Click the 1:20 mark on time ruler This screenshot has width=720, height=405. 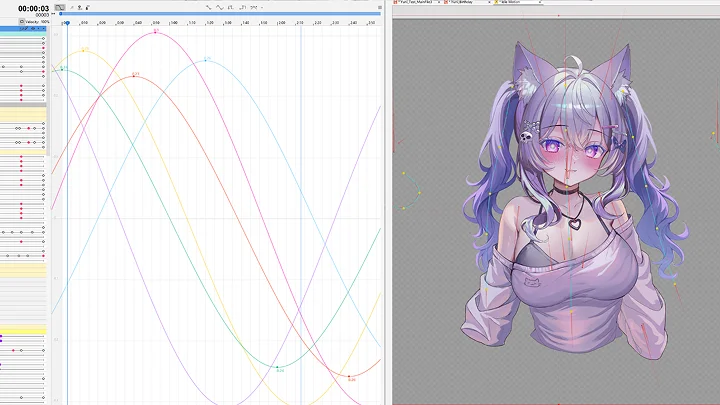pyautogui.click(x=210, y=22)
